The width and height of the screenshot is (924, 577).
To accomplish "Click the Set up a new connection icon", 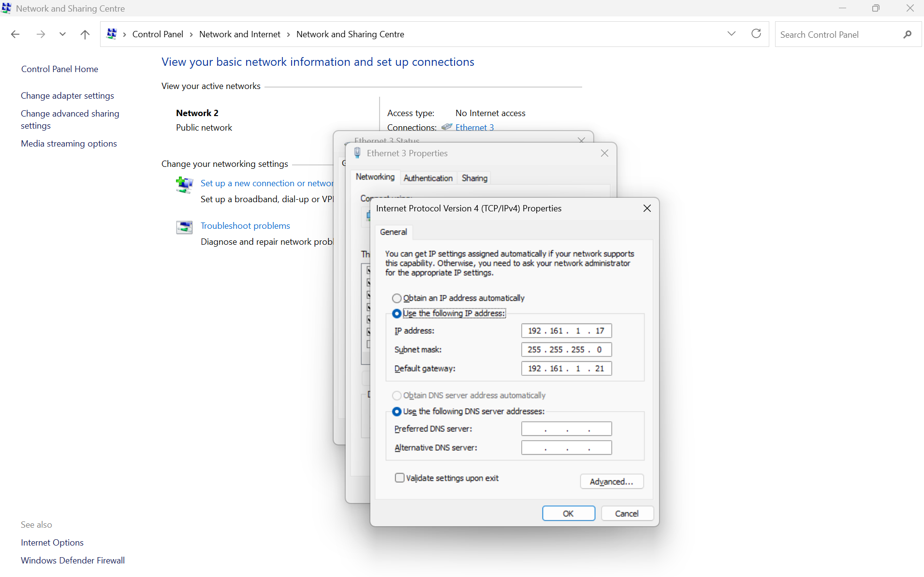I will click(x=184, y=185).
